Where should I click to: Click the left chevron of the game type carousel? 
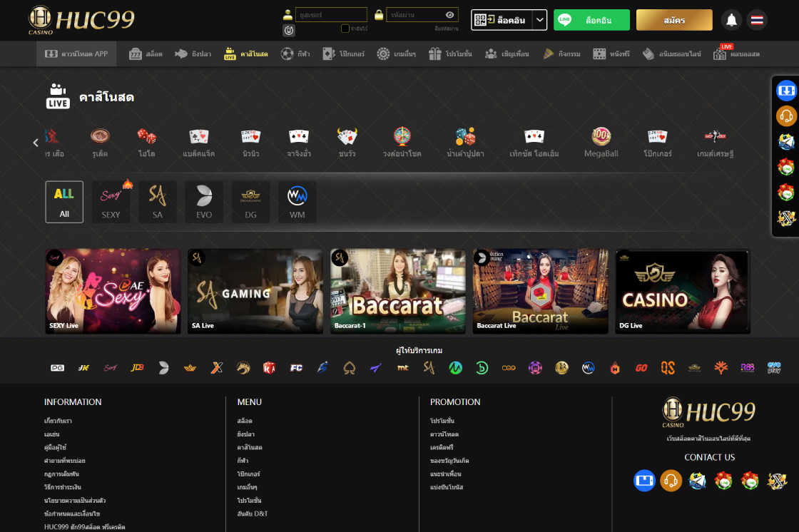click(36, 143)
